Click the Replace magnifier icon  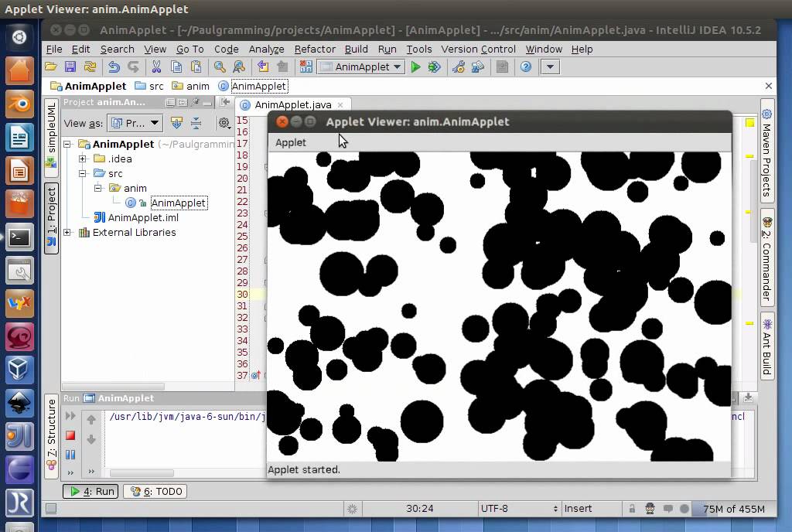pyautogui.click(x=239, y=66)
